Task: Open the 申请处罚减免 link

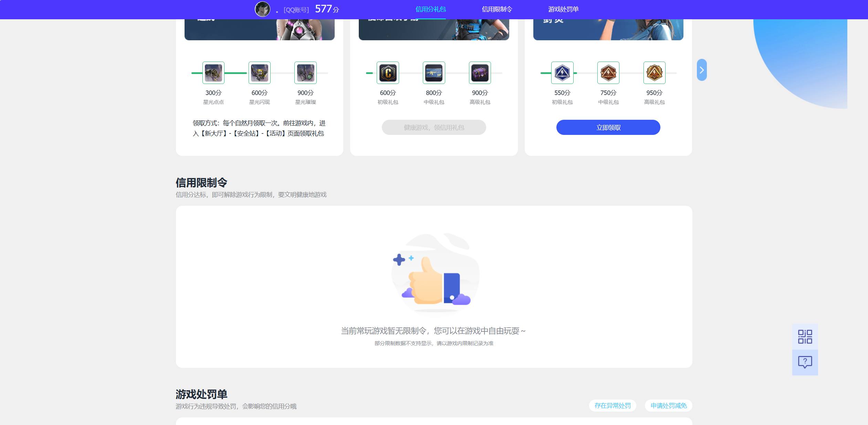Action: pyautogui.click(x=669, y=406)
